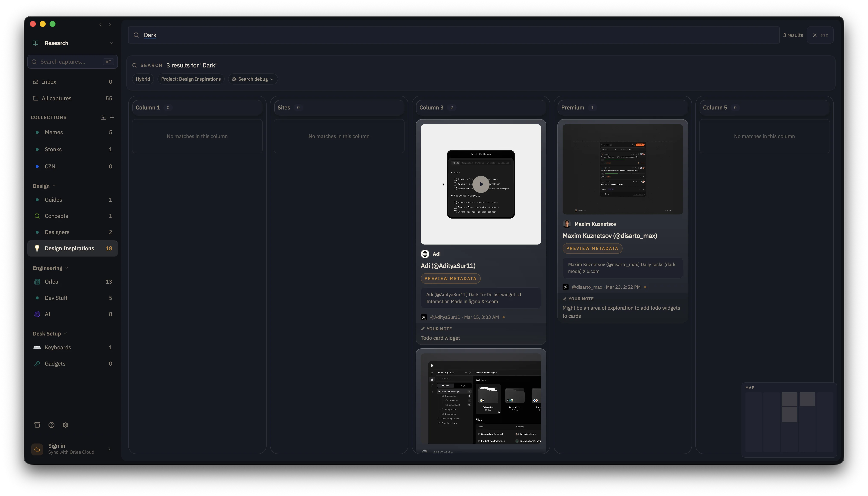Viewport: 868px width, 496px height.
Task: Click the help question mark icon
Action: click(x=51, y=425)
